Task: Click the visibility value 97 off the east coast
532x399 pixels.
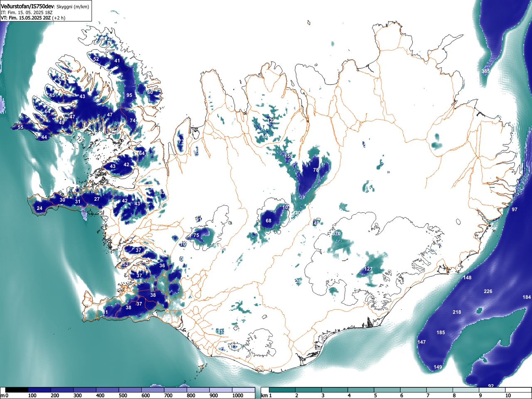Action: pyautogui.click(x=515, y=209)
